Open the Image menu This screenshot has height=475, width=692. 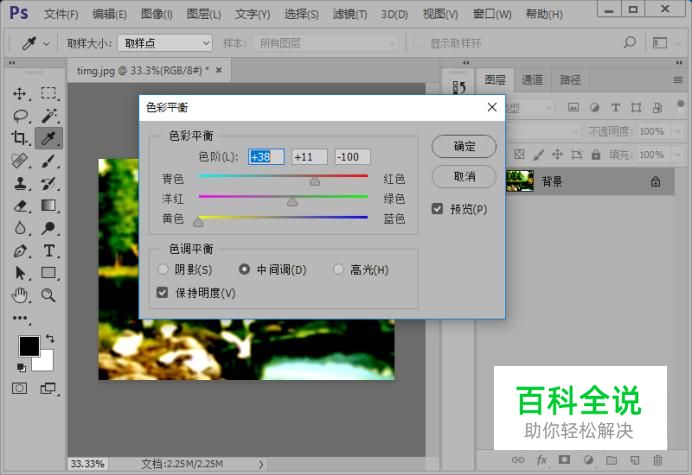pyautogui.click(x=157, y=15)
